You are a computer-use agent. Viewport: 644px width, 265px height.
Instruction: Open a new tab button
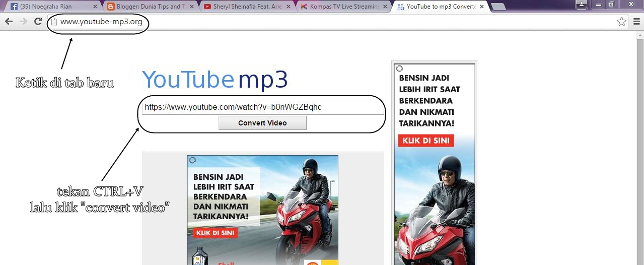pyautogui.click(x=498, y=7)
